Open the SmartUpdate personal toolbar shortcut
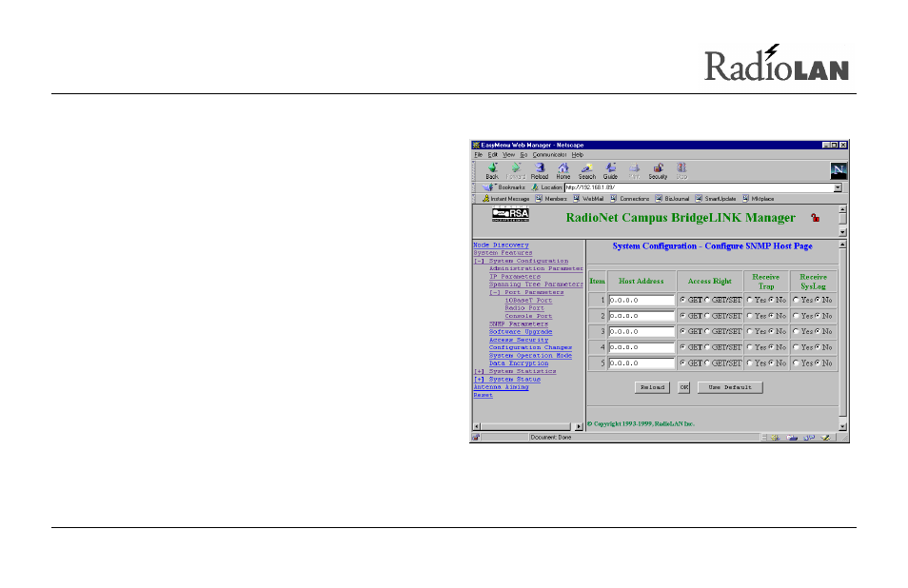 (x=716, y=199)
